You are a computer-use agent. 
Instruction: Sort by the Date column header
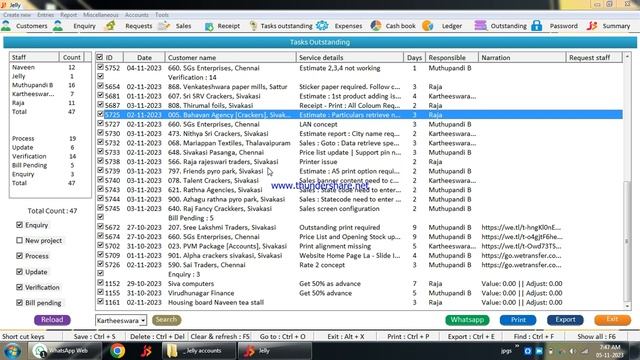pos(144,58)
